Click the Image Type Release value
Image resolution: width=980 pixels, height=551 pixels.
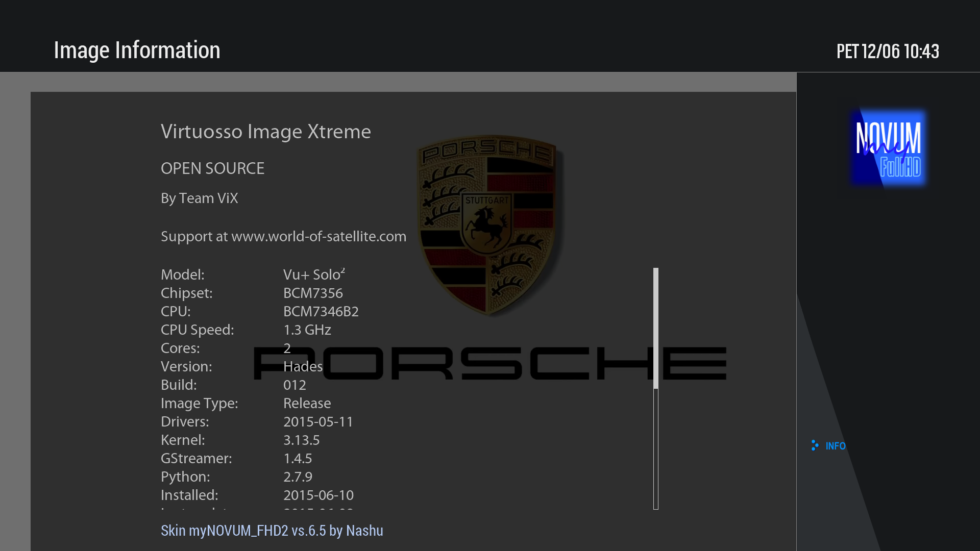pyautogui.click(x=307, y=403)
